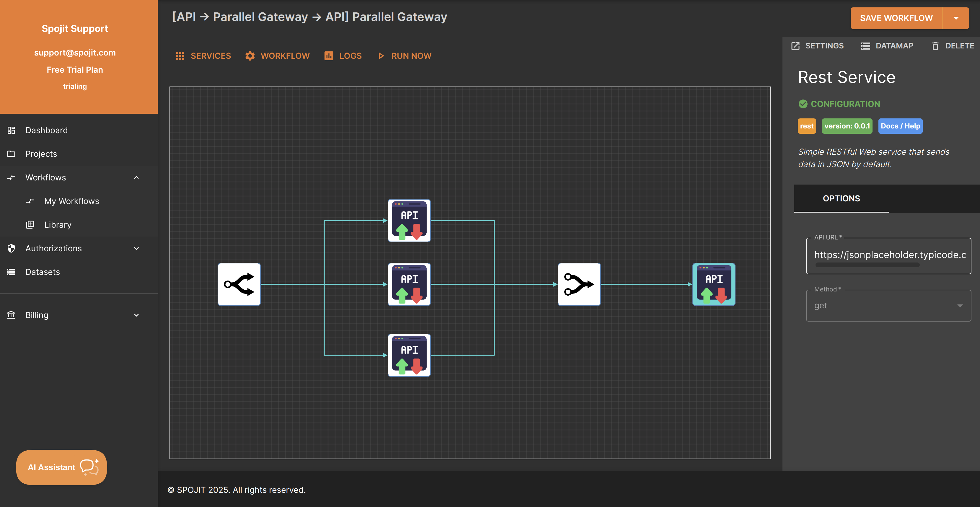Open My Workflows
The width and height of the screenshot is (980, 507).
79,201
